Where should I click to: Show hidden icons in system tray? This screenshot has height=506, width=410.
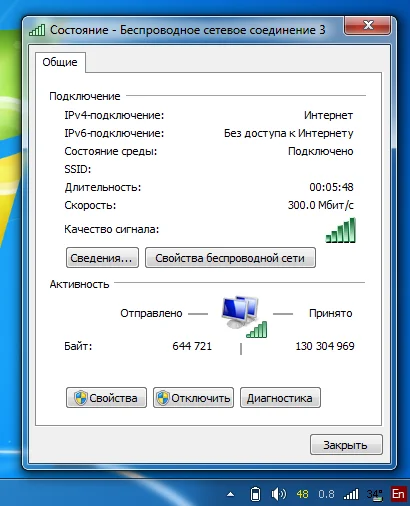(x=230, y=494)
